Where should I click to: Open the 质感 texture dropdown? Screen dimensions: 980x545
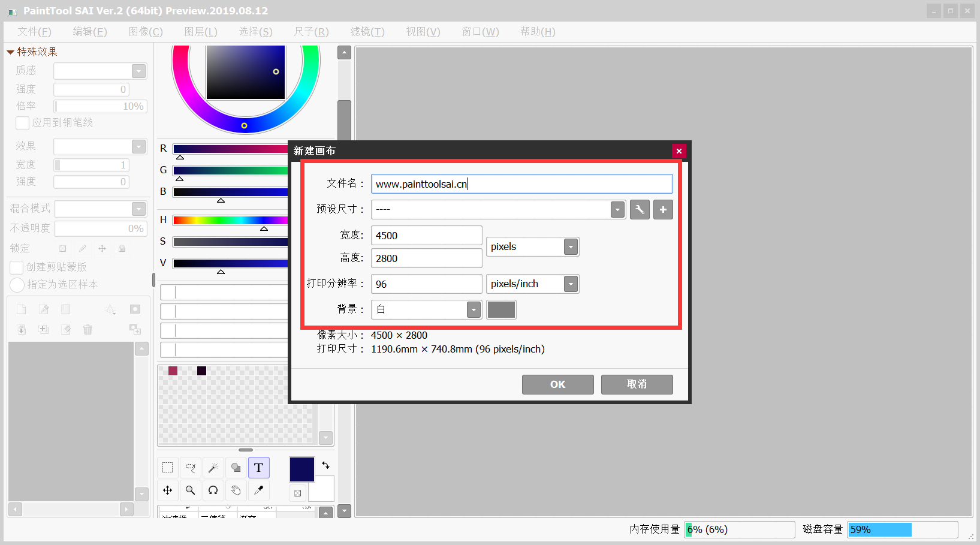coord(138,71)
